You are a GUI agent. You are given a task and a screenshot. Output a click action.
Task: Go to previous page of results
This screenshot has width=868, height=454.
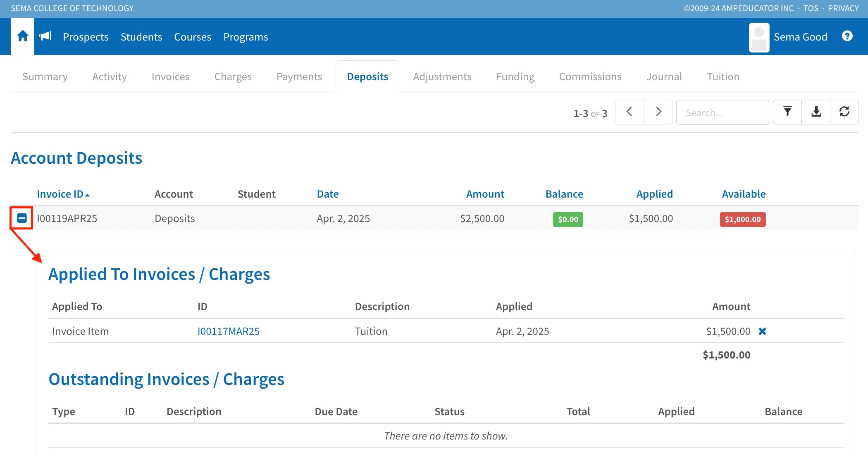[x=630, y=112]
